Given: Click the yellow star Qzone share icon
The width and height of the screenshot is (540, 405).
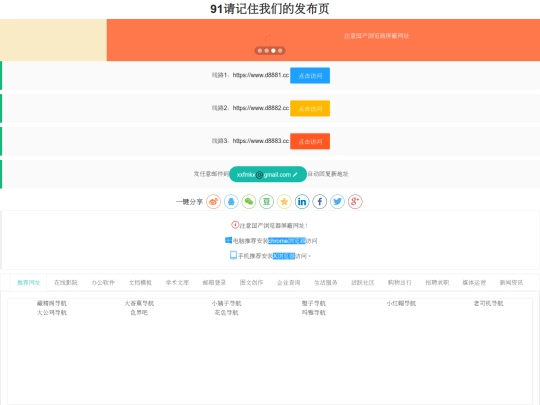Looking at the screenshot, I should click(284, 201).
